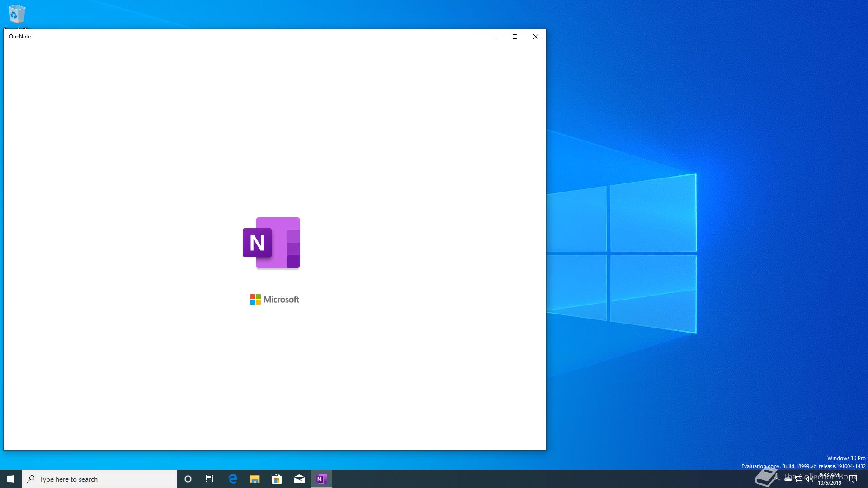Open the Action Center notifications icon
The width and height of the screenshot is (868, 488).
point(853,479)
